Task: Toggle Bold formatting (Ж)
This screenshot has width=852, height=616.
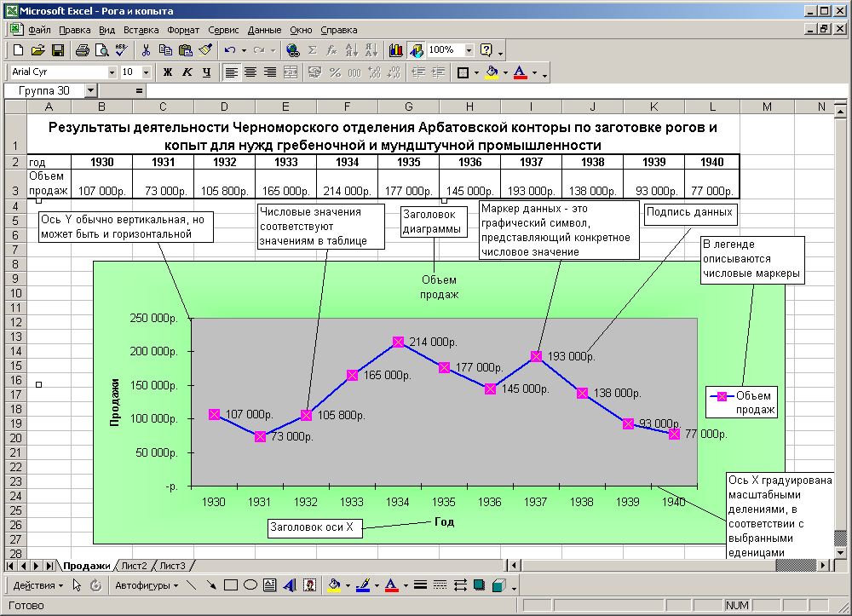Action: click(168, 72)
